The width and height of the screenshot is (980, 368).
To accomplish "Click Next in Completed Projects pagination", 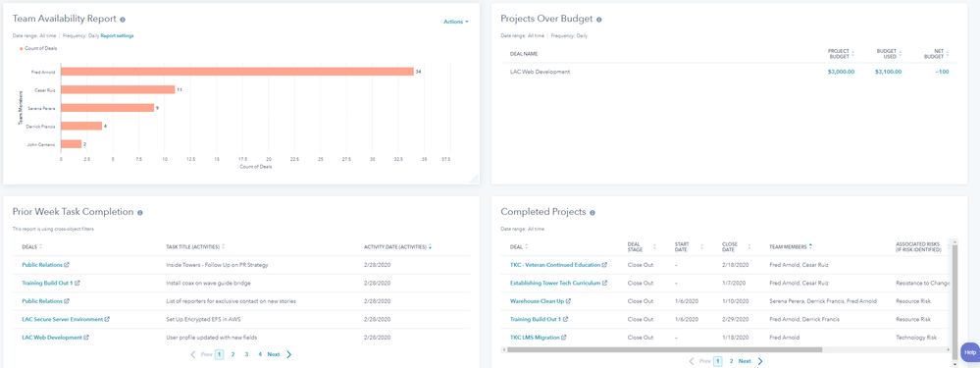I will 745,361.
